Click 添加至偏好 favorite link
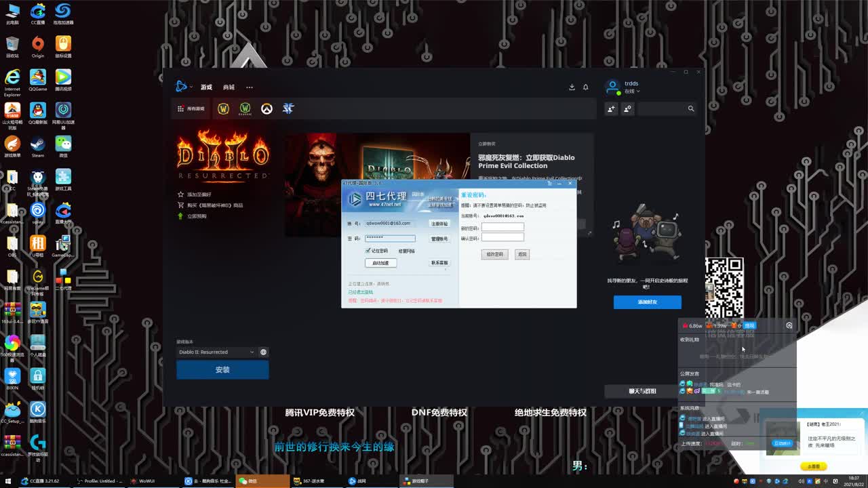 (195, 195)
